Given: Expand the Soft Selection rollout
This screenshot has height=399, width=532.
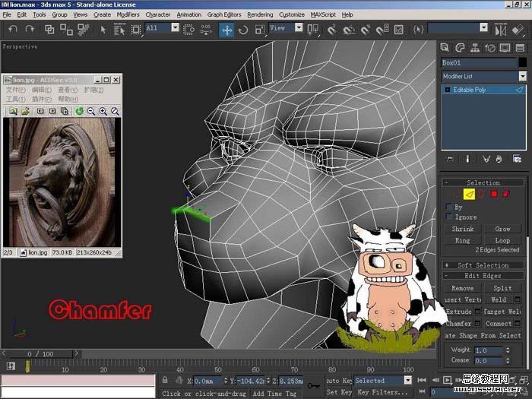Looking at the screenshot, I should click(x=483, y=265).
